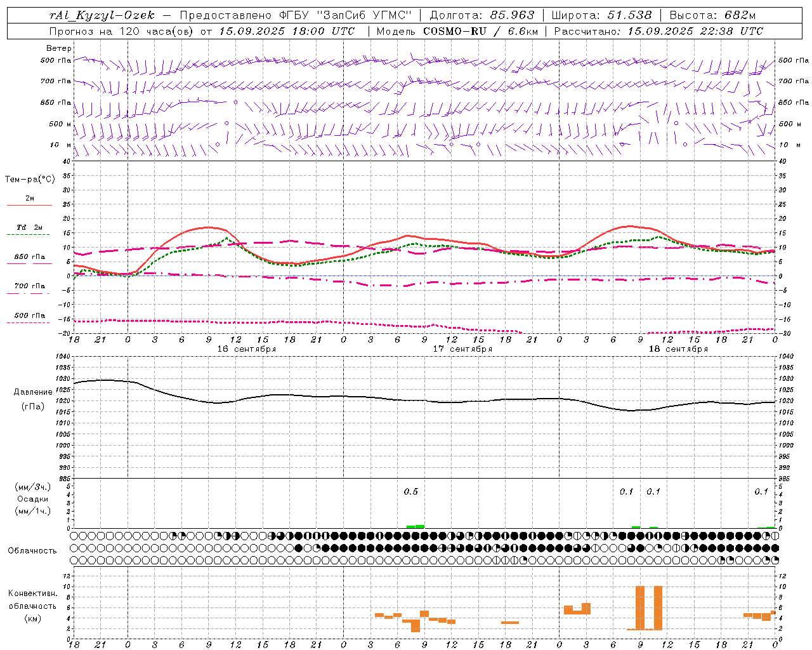Click the green precipitation bar under 0.5
This screenshot has height=650, width=812.
tap(416, 526)
